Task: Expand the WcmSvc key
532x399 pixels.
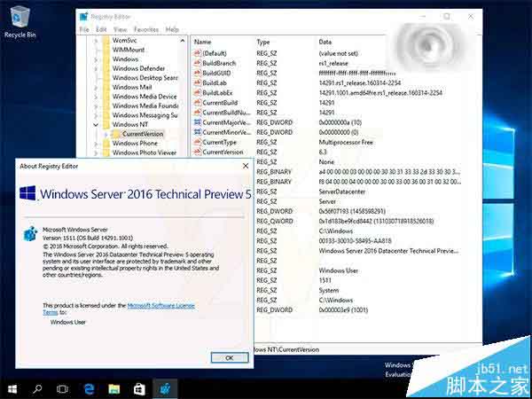Action: 96,41
